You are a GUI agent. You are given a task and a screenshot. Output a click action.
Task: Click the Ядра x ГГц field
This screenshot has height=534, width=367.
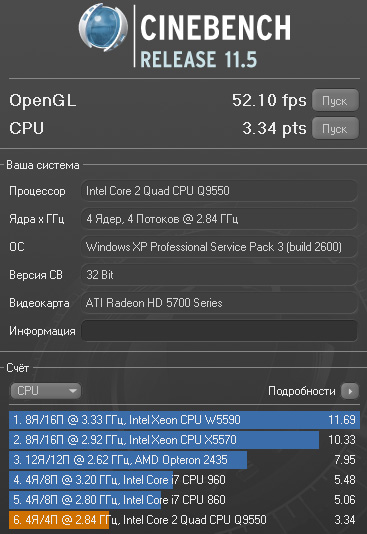pos(219,219)
